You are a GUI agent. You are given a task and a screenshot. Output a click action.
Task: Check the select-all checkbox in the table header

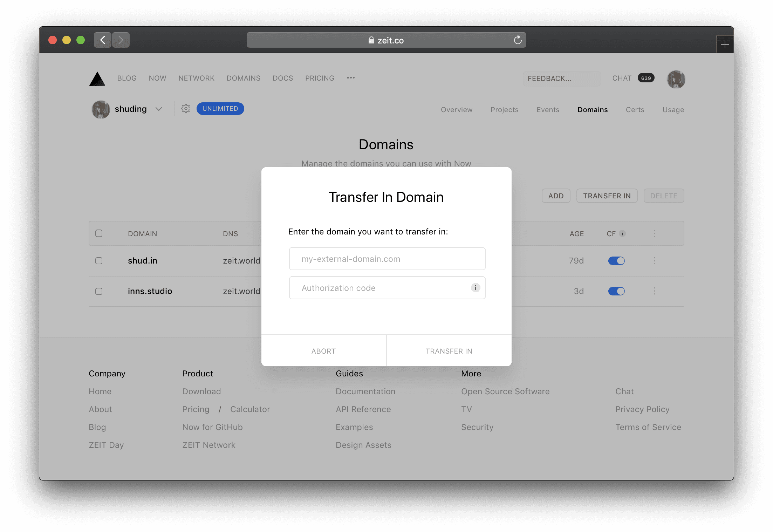pos(99,233)
